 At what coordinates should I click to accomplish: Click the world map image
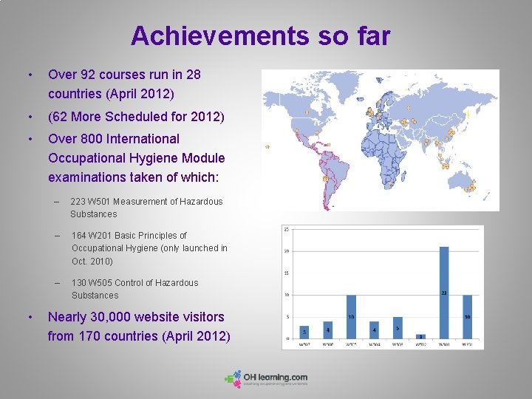tap(381, 140)
